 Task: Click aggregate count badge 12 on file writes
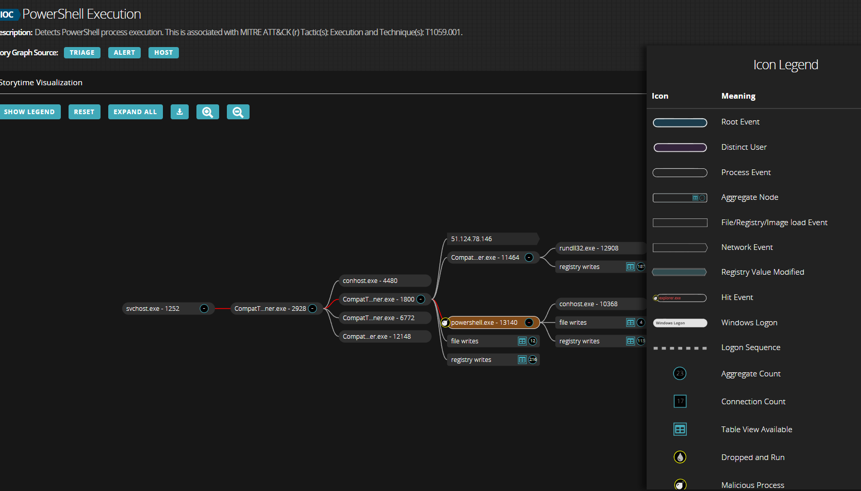point(532,341)
